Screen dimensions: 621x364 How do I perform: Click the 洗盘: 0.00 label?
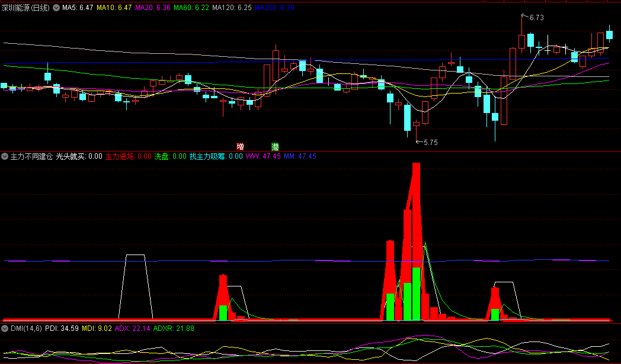click(x=170, y=156)
